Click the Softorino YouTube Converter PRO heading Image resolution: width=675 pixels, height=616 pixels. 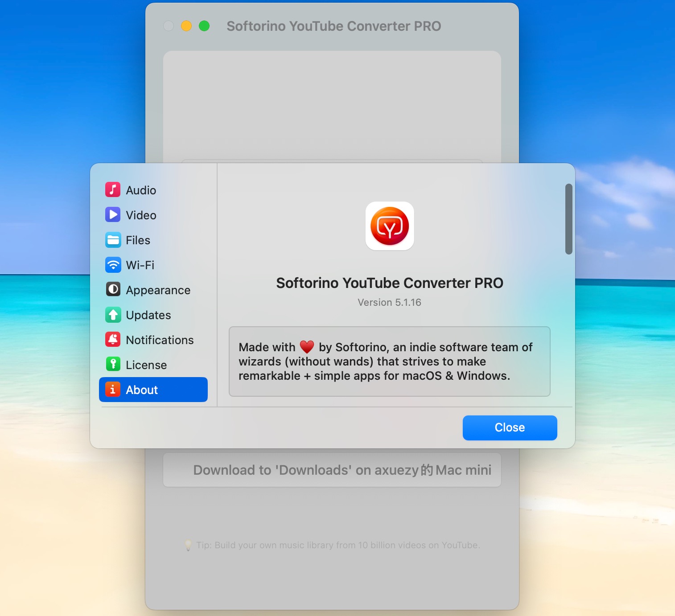coord(390,283)
